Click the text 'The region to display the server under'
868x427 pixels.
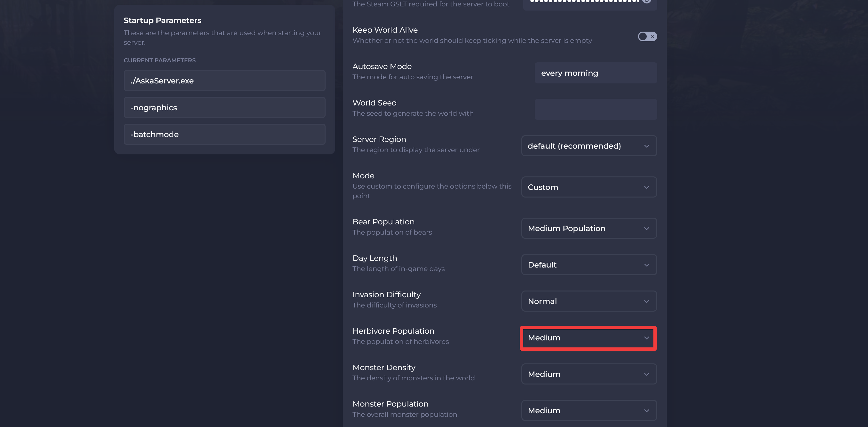pyautogui.click(x=416, y=150)
